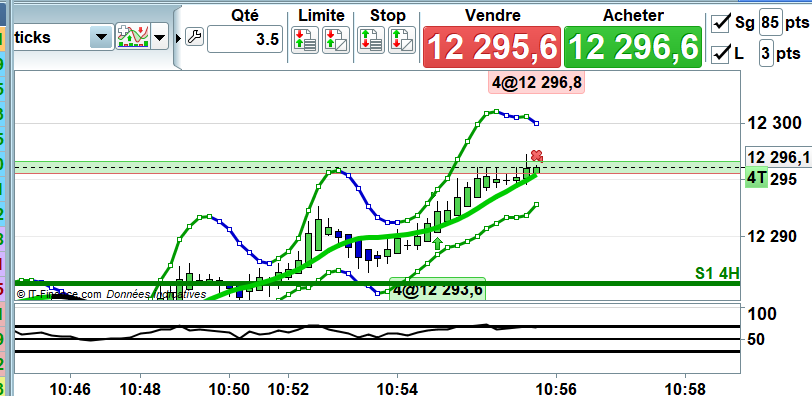Click the first Limite order icon

pos(305,40)
